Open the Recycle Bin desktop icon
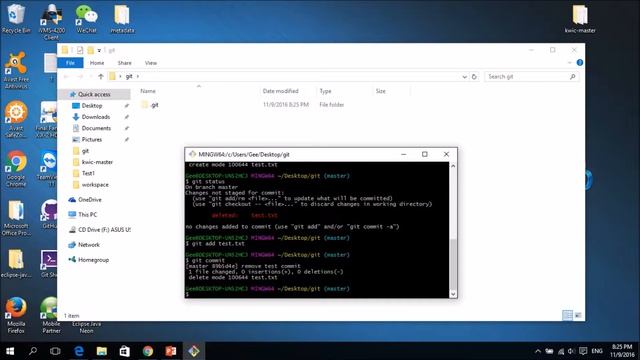640x360 pixels. point(16,19)
